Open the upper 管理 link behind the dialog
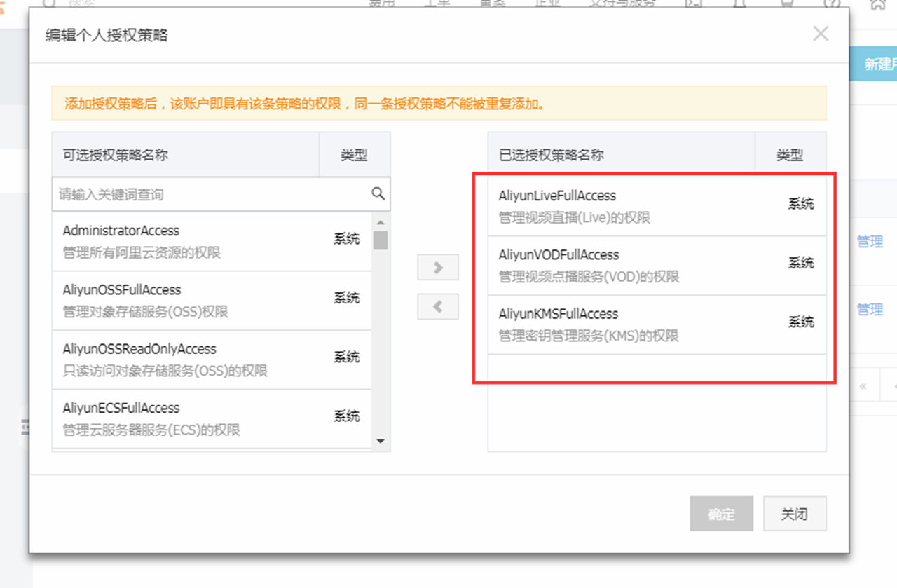Screen dimensions: 897x588 pyautogui.click(x=870, y=242)
